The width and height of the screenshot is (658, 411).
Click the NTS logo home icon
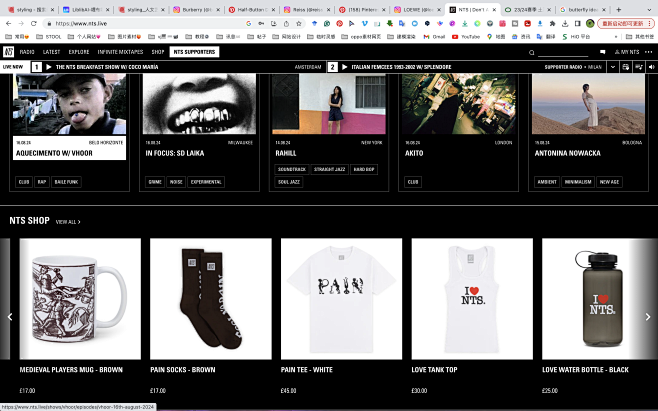tap(8, 52)
